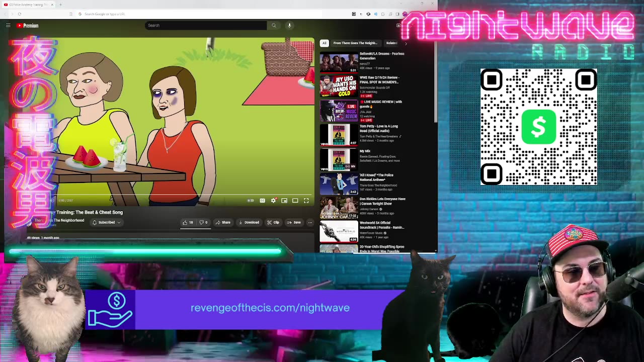Open Tom Petty - Love Is A Long Road
This screenshot has width=644, height=362.
[363, 135]
